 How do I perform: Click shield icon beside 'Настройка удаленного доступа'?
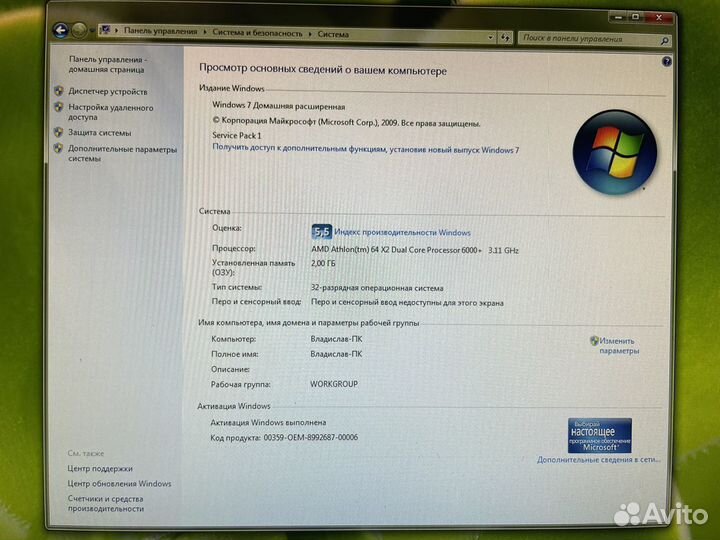point(59,107)
